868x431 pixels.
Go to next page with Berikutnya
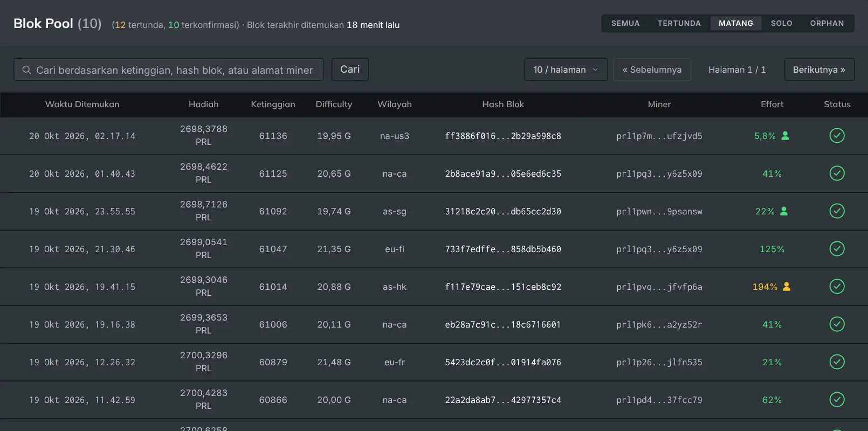pyautogui.click(x=819, y=69)
